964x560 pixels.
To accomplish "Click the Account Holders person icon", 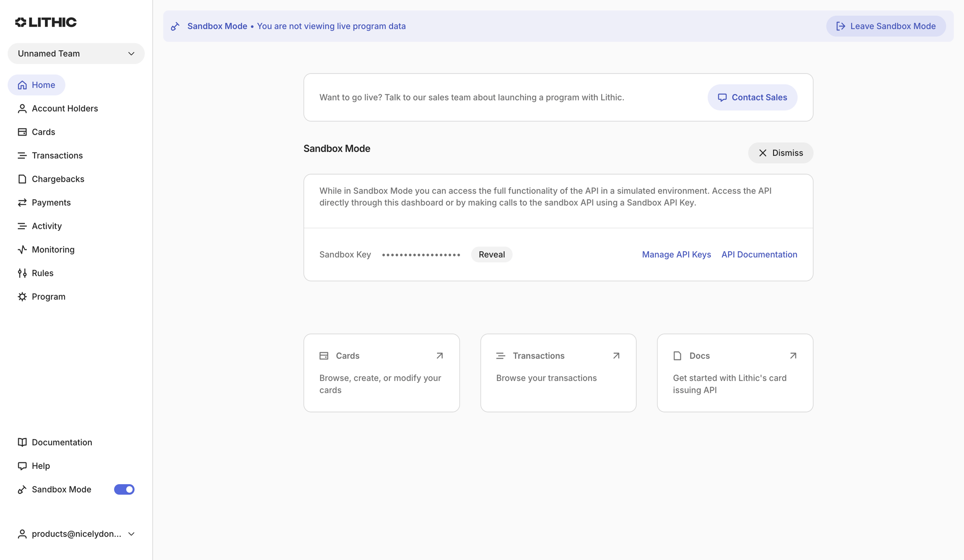I will click(x=22, y=108).
